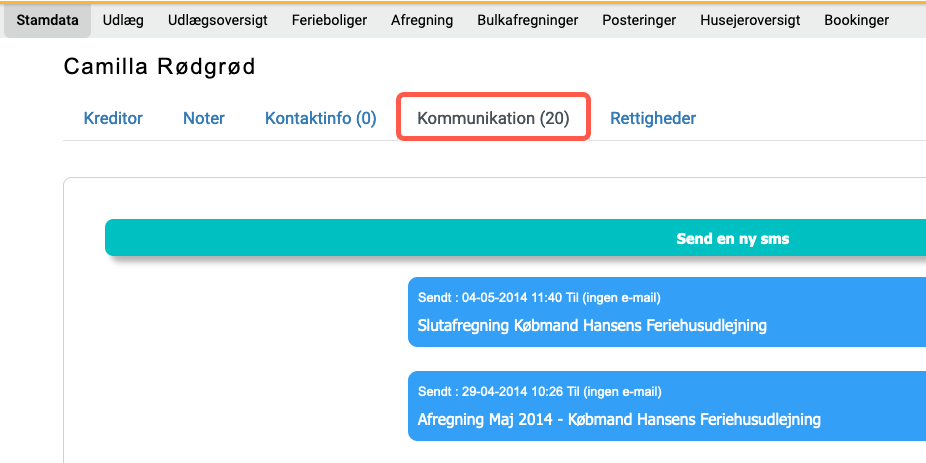Select the Afregning menu item
The height and width of the screenshot is (463, 926).
[422, 20]
